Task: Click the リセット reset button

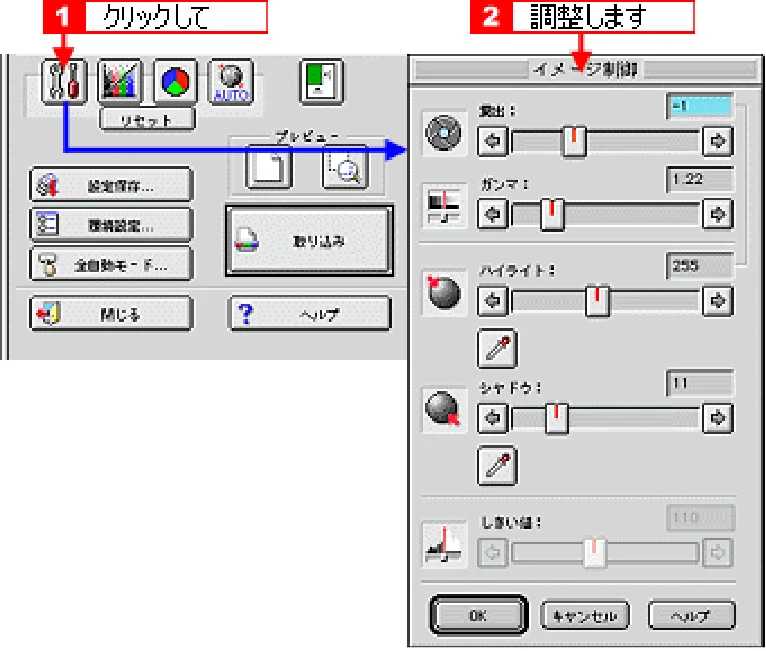Action: (147, 120)
